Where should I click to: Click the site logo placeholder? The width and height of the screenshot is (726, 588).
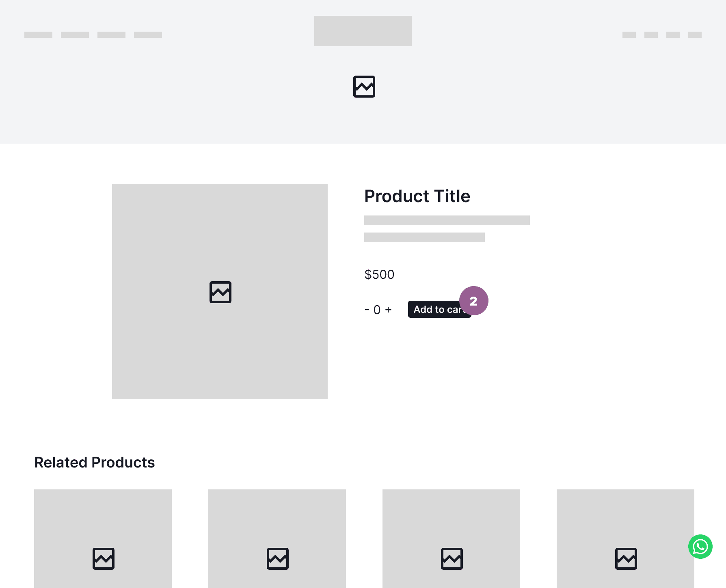pyautogui.click(x=363, y=31)
